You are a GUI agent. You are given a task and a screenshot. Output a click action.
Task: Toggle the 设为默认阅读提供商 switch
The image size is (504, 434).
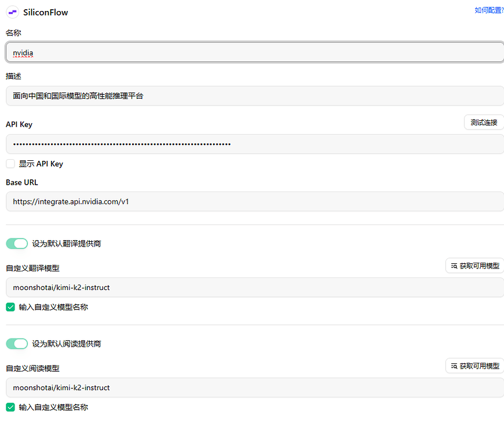click(x=17, y=344)
